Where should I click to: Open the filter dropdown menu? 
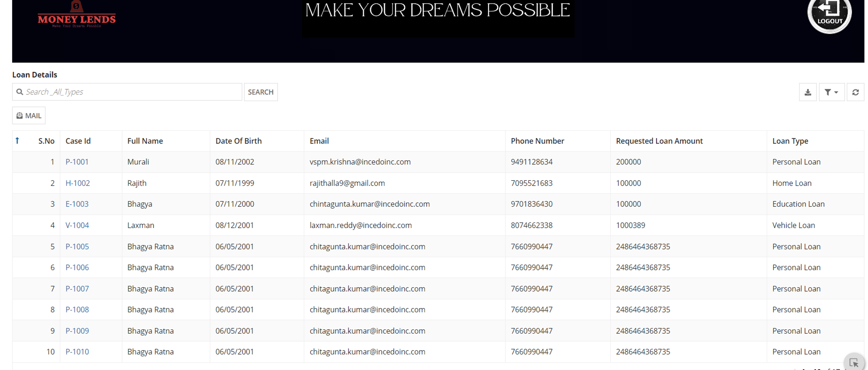831,92
